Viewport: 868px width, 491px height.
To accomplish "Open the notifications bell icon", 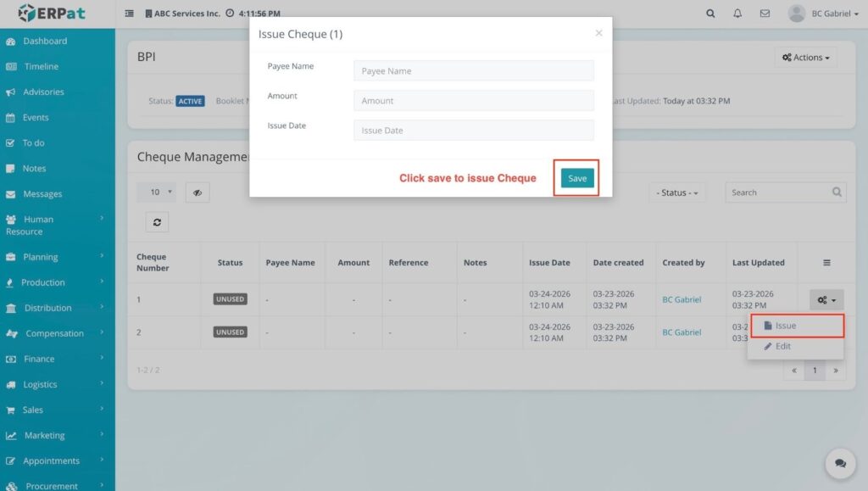I will pos(737,14).
